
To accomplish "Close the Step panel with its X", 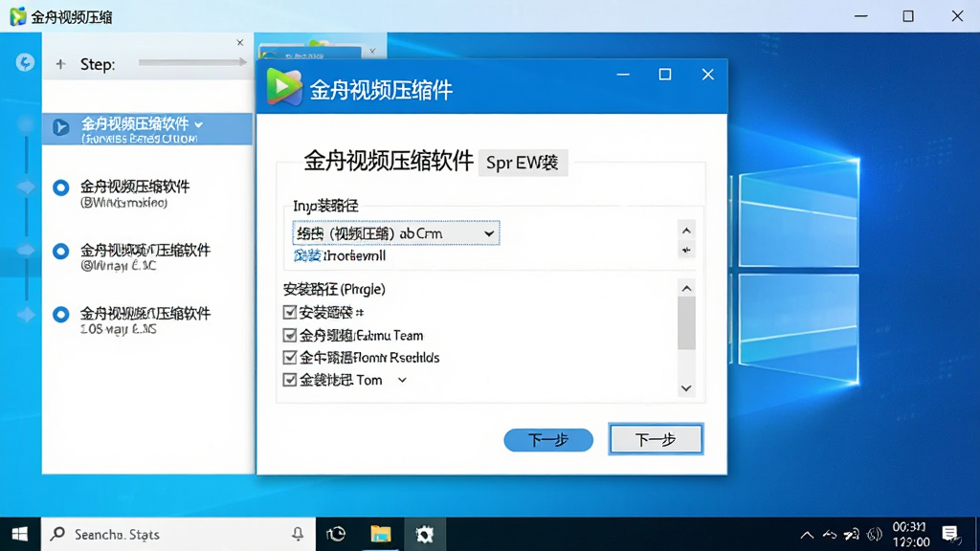I will 240,42.
